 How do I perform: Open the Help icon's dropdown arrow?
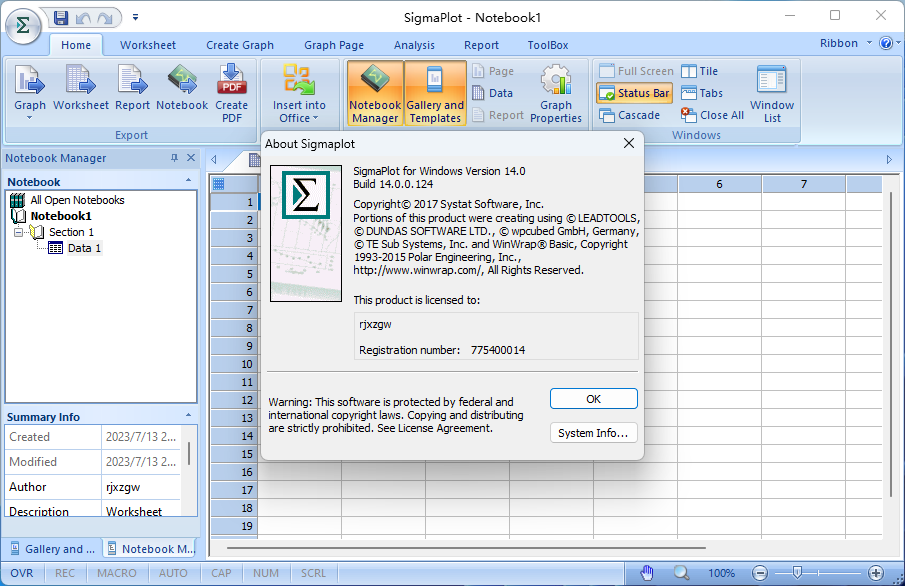(x=898, y=44)
